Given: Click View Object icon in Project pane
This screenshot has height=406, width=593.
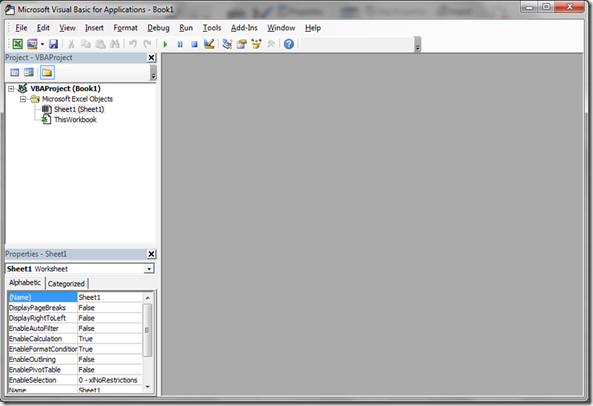Looking at the screenshot, I should tap(29, 72).
